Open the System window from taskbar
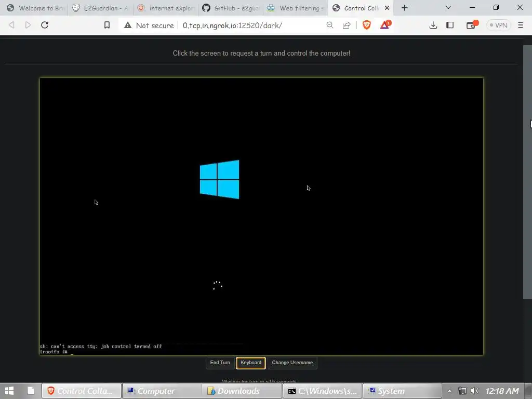The height and width of the screenshot is (399, 532). pyautogui.click(x=403, y=391)
